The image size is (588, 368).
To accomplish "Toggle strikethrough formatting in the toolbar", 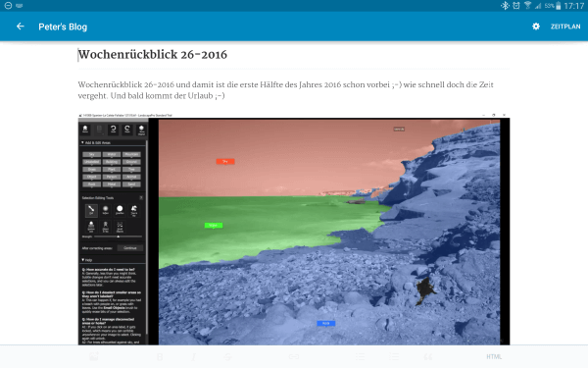I will pyautogui.click(x=227, y=357).
